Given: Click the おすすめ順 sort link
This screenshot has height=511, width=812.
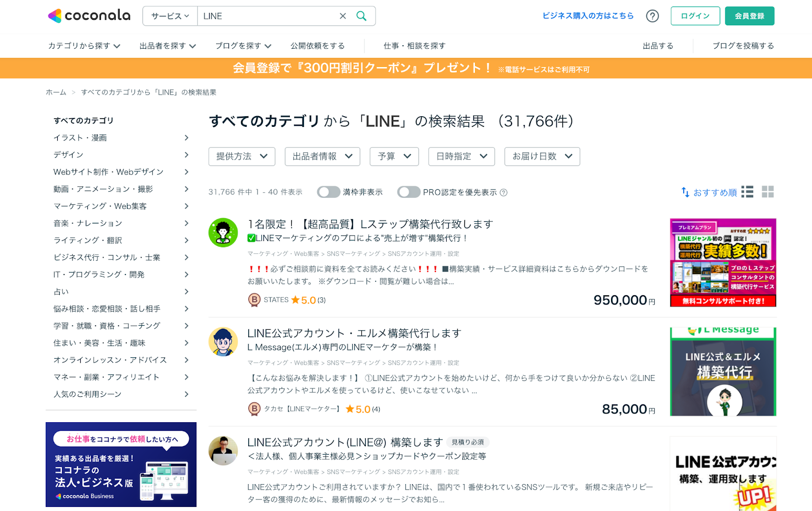Looking at the screenshot, I should [x=715, y=192].
